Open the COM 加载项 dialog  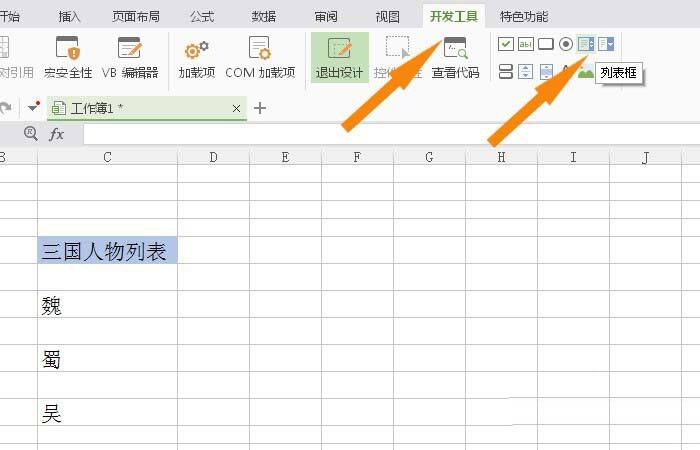coord(260,58)
